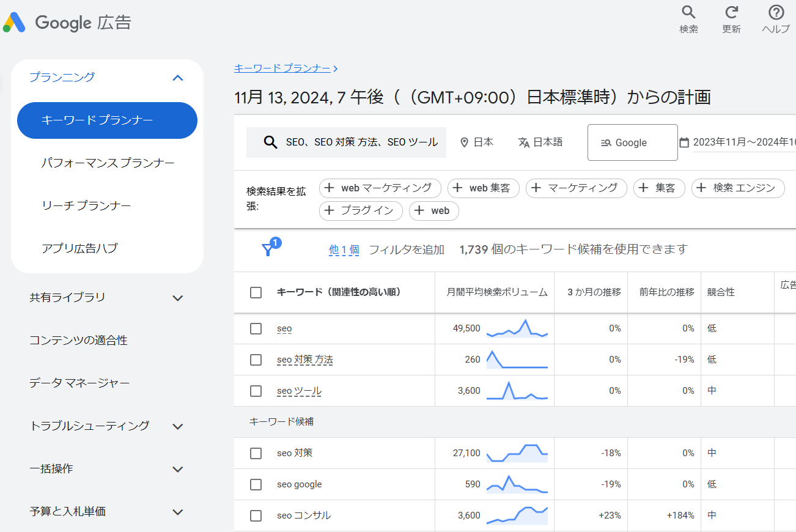Open the search magnifier icon in header
796x532 pixels.
tap(688, 12)
